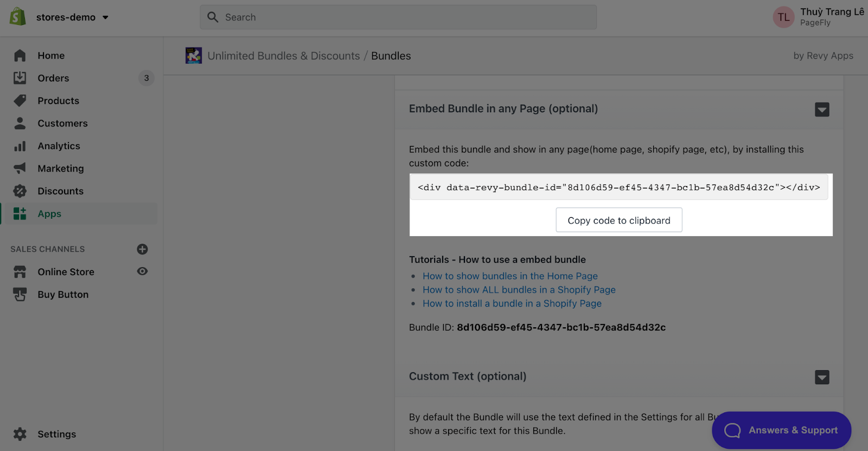The image size is (868, 451).
Task: Open Online Store sales channel
Action: tap(66, 272)
